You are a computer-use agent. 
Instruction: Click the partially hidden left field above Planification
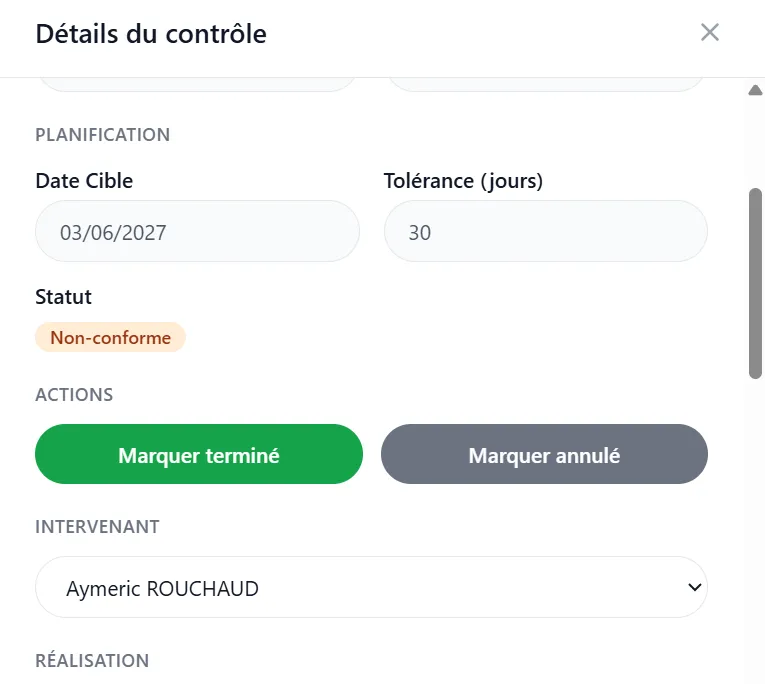click(x=197, y=84)
